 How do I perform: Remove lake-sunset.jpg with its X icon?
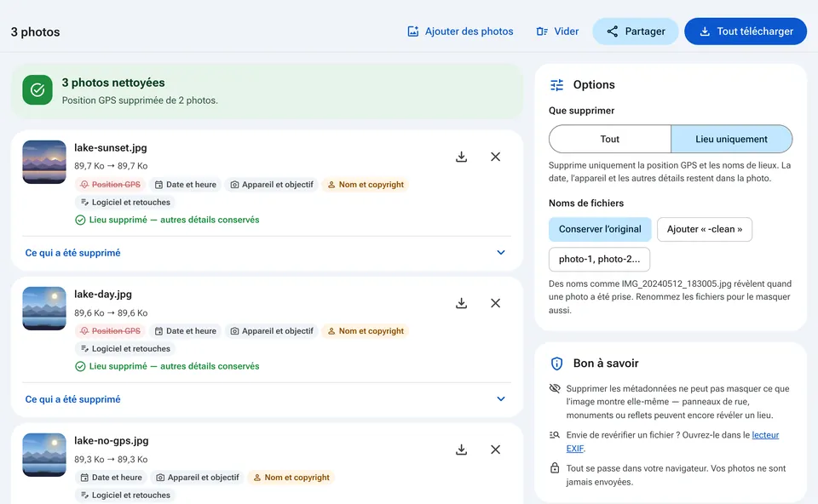point(496,157)
